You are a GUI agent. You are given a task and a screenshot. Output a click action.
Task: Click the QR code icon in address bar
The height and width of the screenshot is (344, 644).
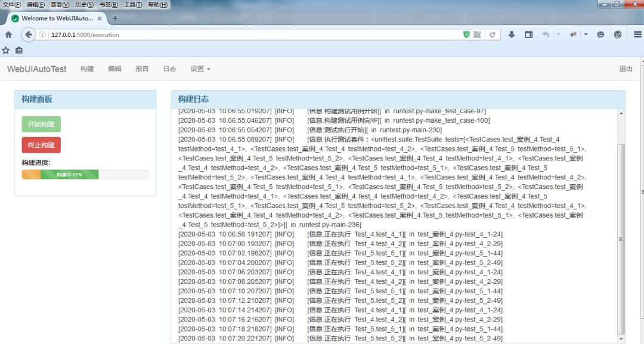coord(477,35)
